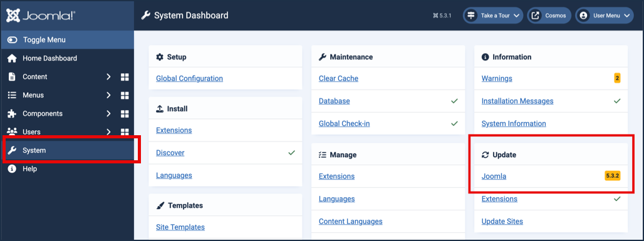The image size is (644, 241).
Task: Open the Discover link
Action: click(170, 153)
